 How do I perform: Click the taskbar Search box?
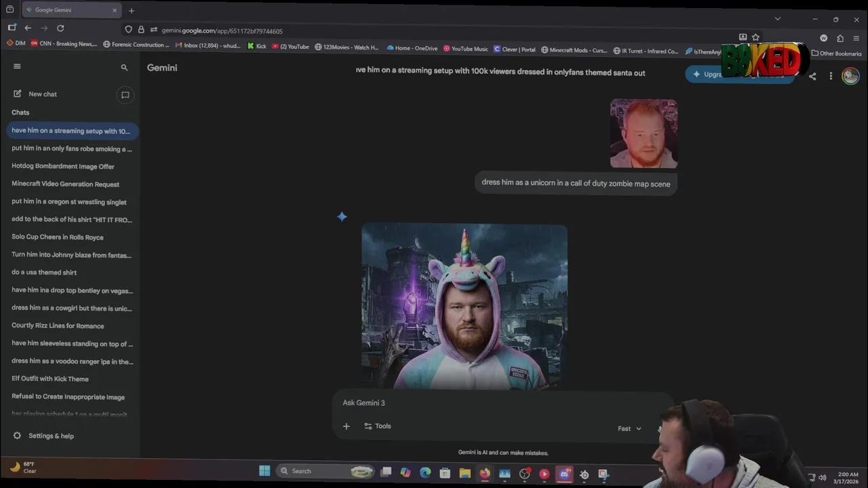(x=327, y=471)
